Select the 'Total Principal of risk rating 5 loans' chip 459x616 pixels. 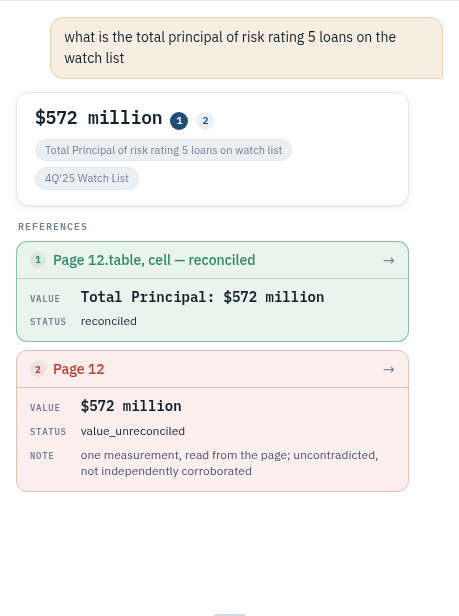163,150
